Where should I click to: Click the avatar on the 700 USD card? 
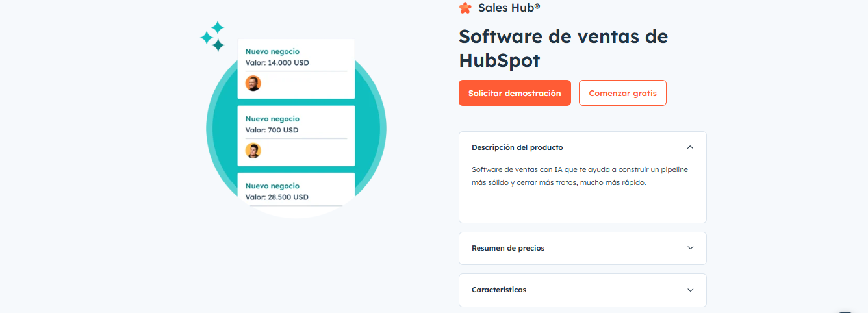pos(253,151)
